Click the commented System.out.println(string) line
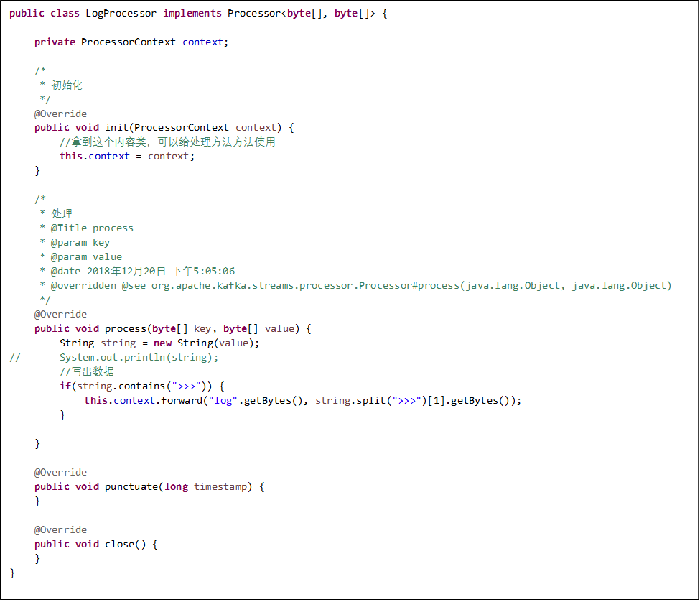The image size is (700, 602). click(x=139, y=357)
